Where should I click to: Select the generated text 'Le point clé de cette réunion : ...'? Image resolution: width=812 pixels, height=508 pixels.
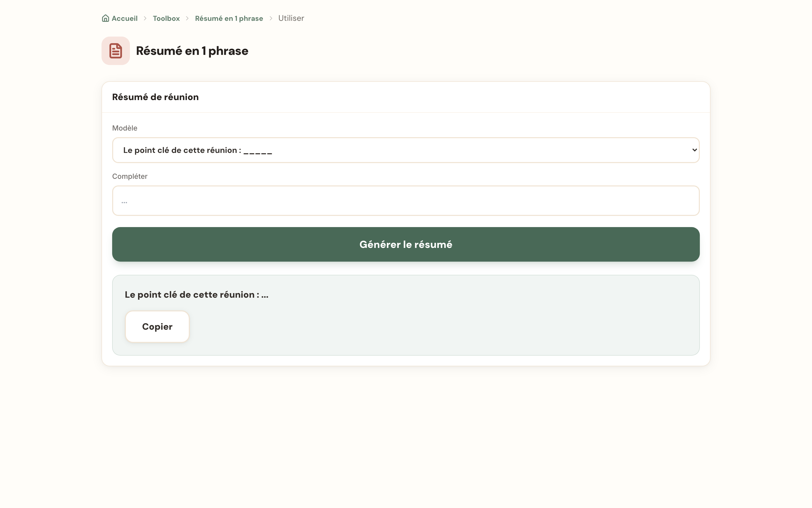197,295
